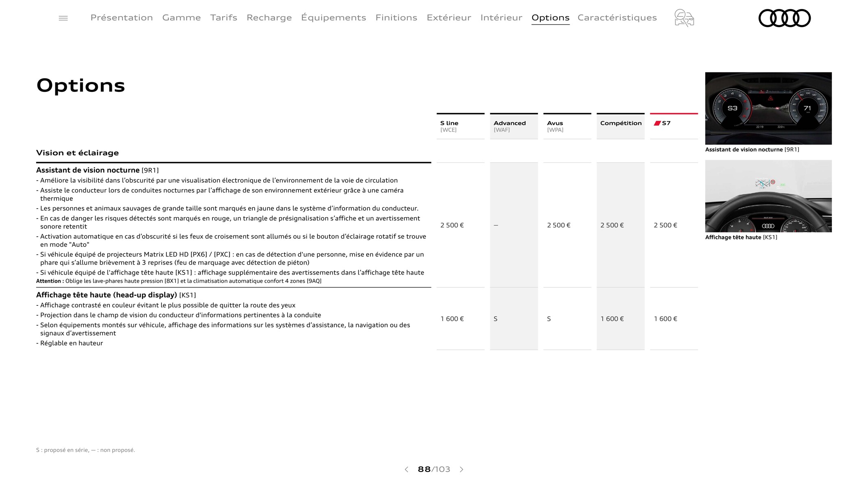Click the red S7 rhombus badge

[x=657, y=123]
